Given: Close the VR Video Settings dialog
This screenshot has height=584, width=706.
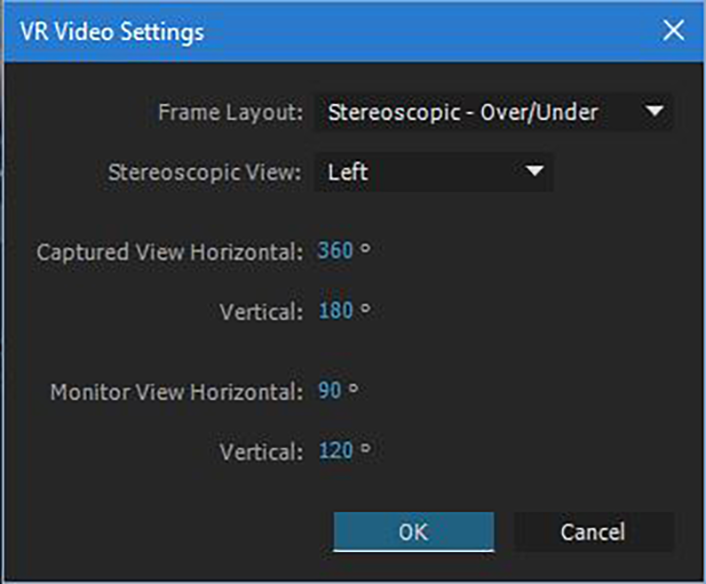Looking at the screenshot, I should point(675,31).
